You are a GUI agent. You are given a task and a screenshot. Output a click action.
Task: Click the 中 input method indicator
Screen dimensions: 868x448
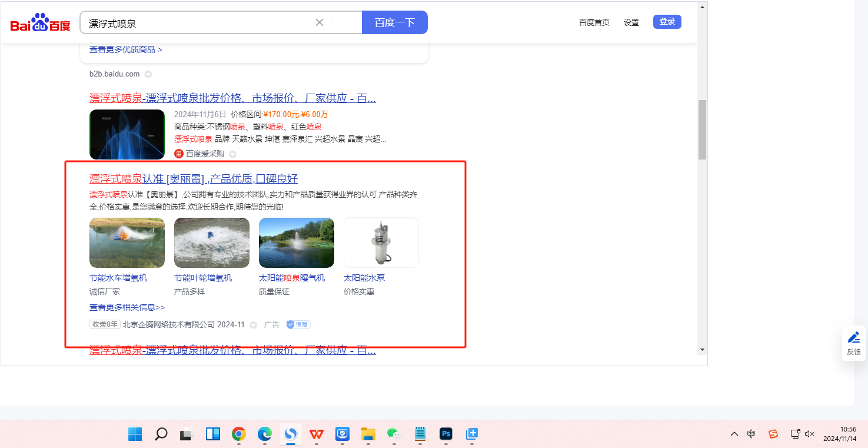751,434
